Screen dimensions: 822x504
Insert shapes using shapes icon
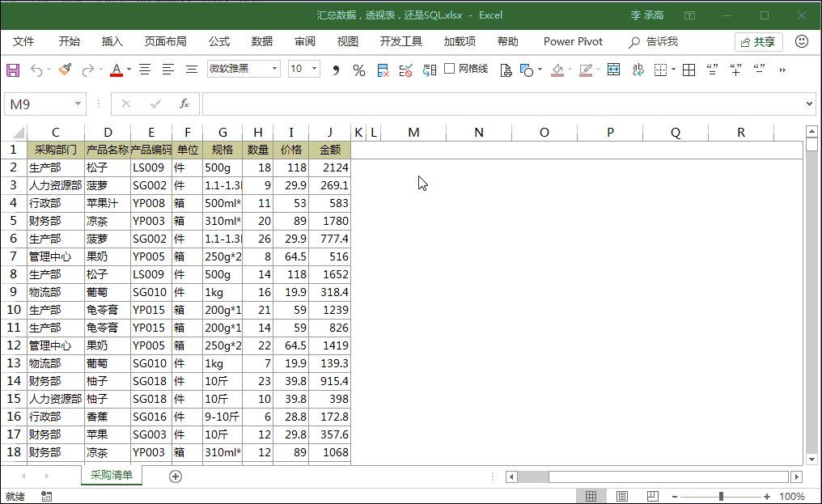[527, 70]
